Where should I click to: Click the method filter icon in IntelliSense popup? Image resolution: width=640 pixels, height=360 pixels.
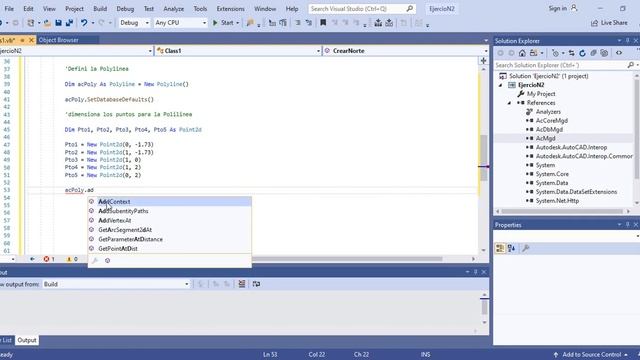tap(107, 260)
